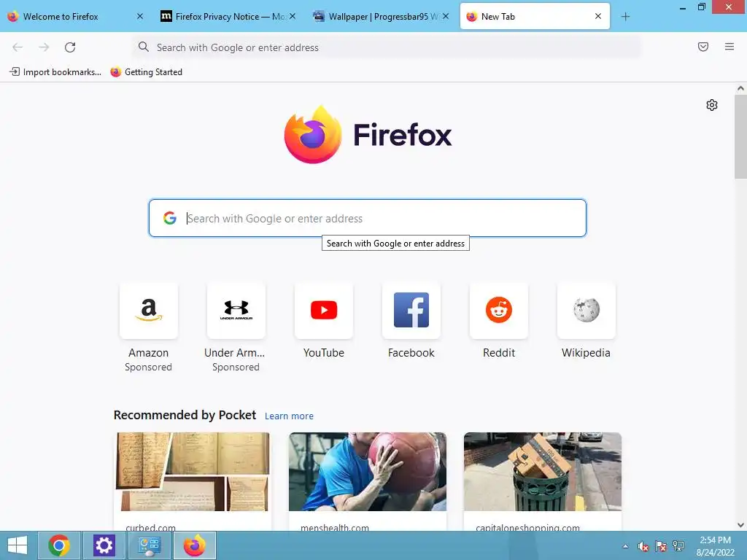The image size is (747, 560).
Task: Click the Firefox taskbar icon
Action: tap(194, 545)
